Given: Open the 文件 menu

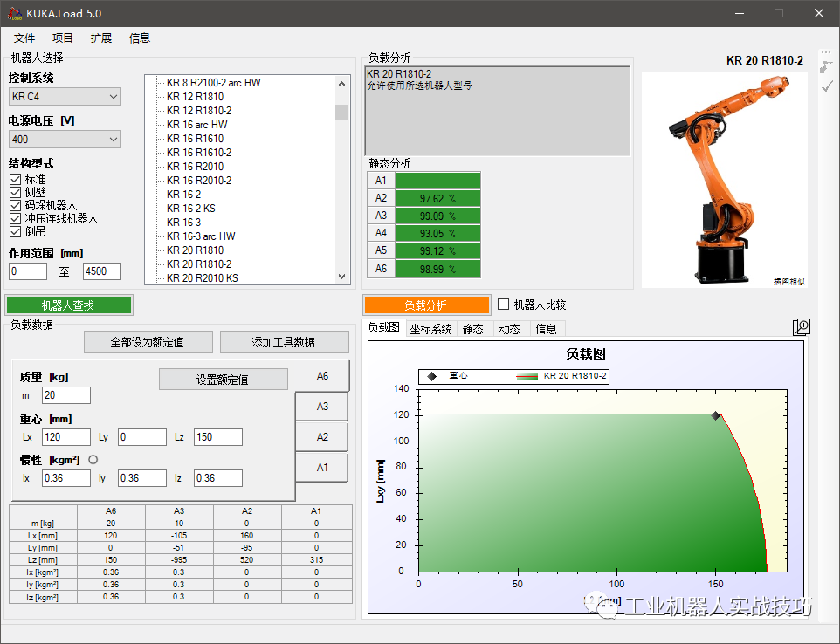Looking at the screenshot, I should coord(24,38).
